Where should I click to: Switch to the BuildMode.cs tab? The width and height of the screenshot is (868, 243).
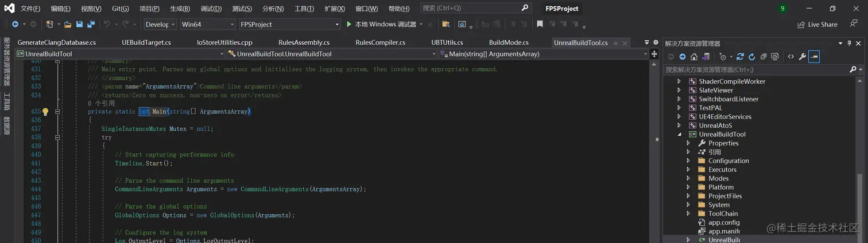(x=509, y=42)
